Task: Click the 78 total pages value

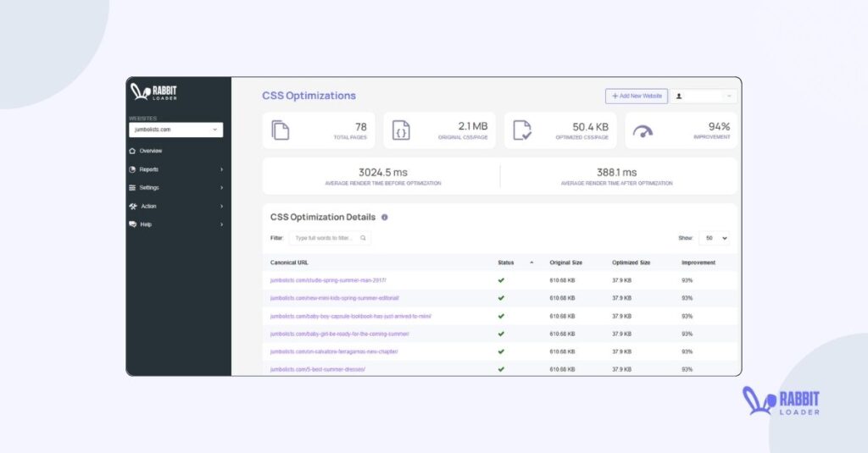Action: 361,127
